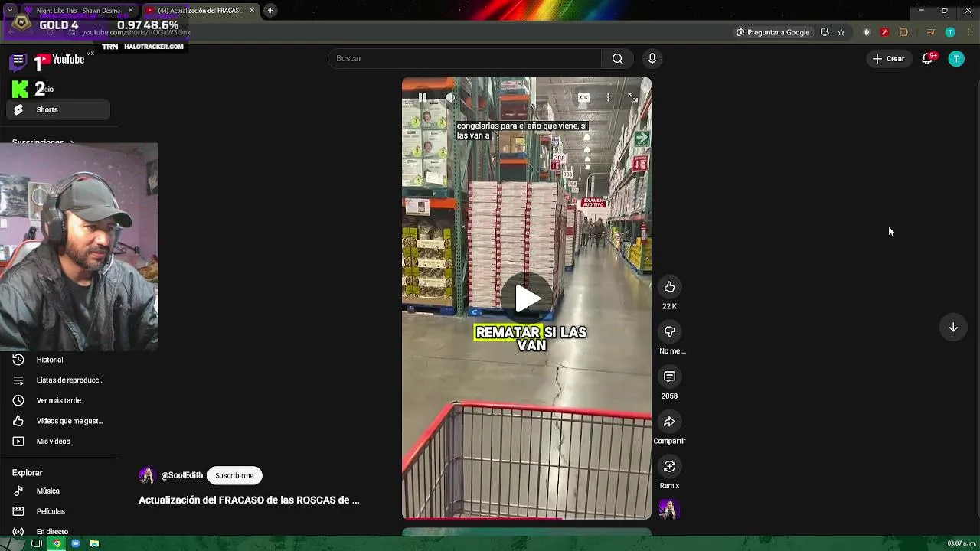Open File Explorer from the taskbar
This screenshot has height=551, width=980.
pos(94,543)
